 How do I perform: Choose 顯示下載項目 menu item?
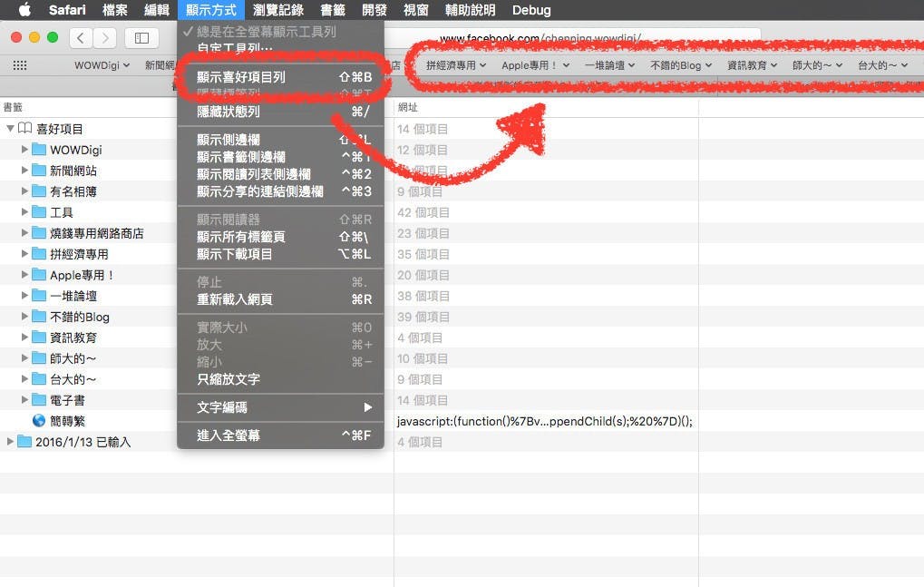pyautogui.click(x=280, y=254)
